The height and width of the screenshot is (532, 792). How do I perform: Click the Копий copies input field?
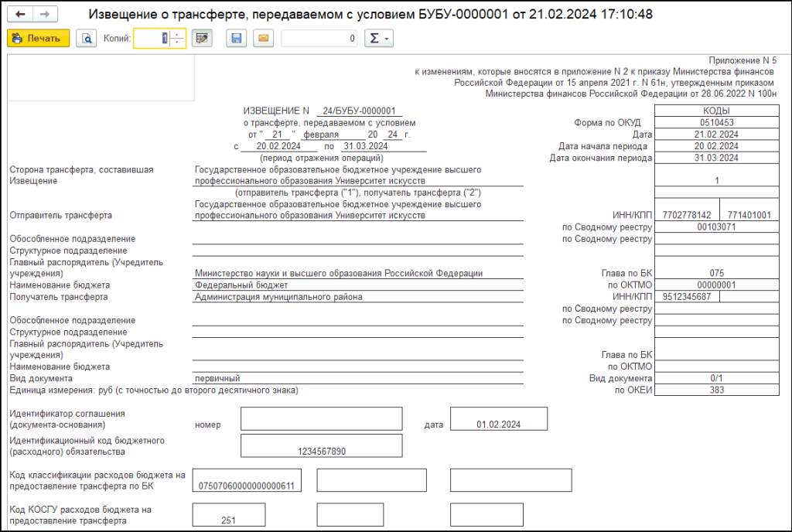pyautogui.click(x=152, y=38)
